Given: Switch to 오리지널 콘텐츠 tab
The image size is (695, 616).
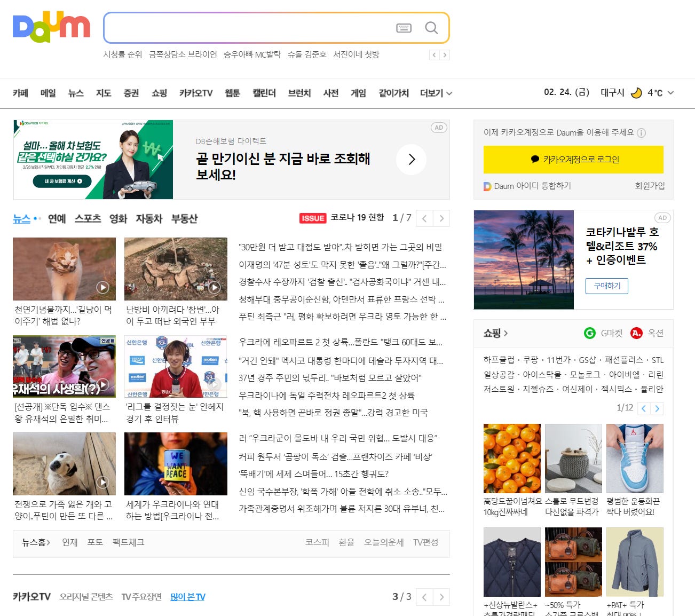Looking at the screenshot, I should 86,597.
